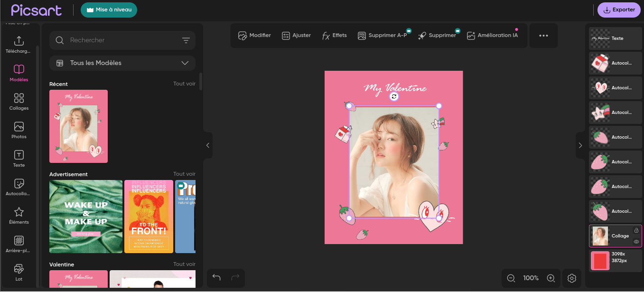644x293 pixels.
Task: Select the milk carton Autocollant layer
Action: [616, 63]
